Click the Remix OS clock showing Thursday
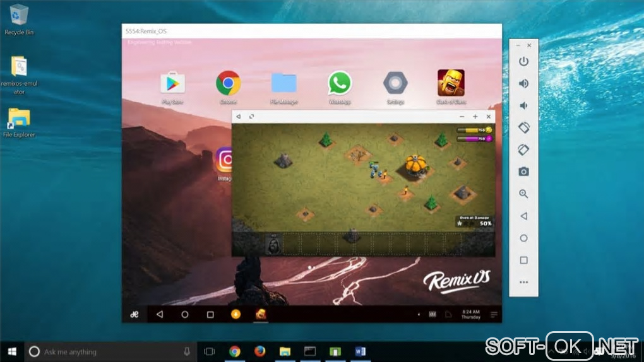 tap(470, 315)
